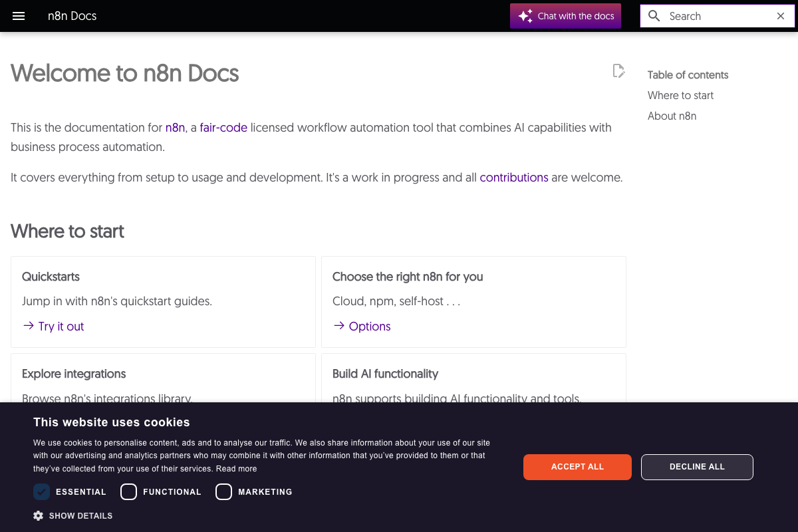Jump to About n8n in table of contents
This screenshot has width=798, height=532.
tap(672, 116)
